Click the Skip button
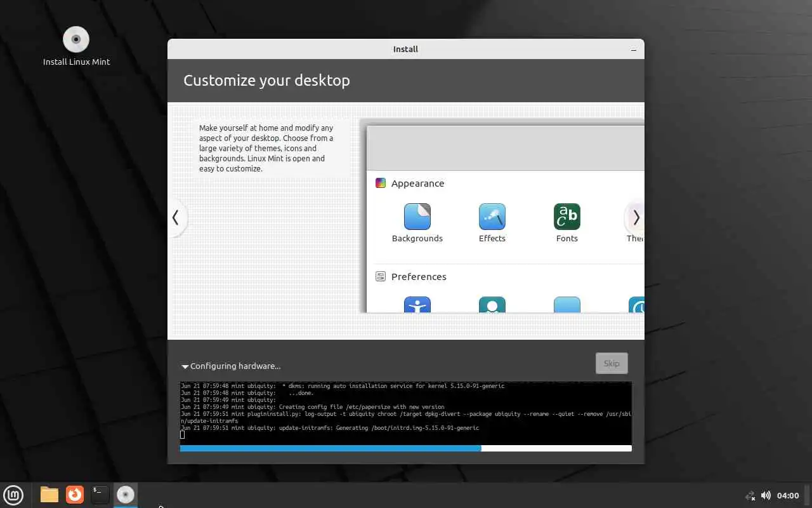Screen dimensions: 812x508 (x=612, y=363)
